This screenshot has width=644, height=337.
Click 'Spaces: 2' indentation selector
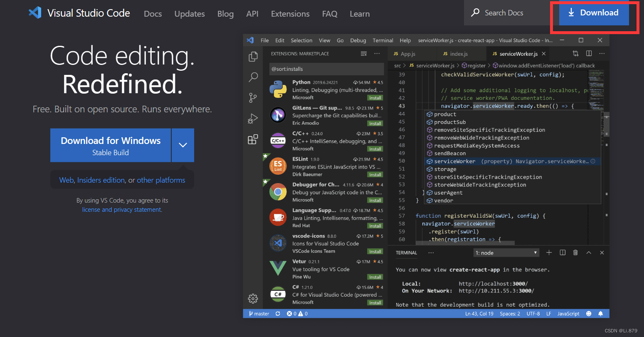coord(510,314)
